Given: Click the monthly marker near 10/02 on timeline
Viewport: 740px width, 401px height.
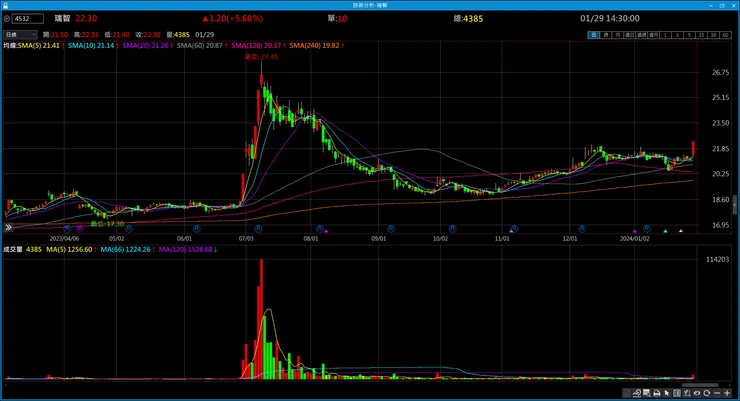Looking at the screenshot, I should 452,229.
